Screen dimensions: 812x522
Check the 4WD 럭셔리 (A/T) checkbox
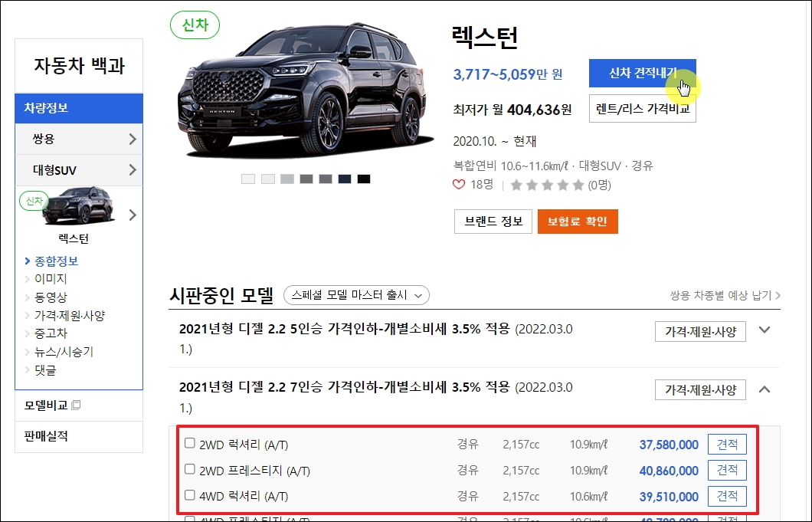point(190,495)
